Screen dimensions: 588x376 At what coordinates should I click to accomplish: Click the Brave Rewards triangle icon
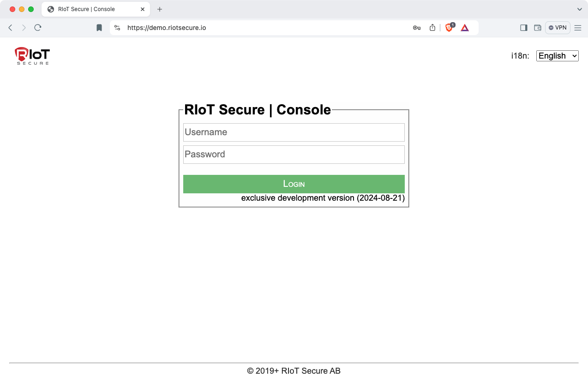465,28
